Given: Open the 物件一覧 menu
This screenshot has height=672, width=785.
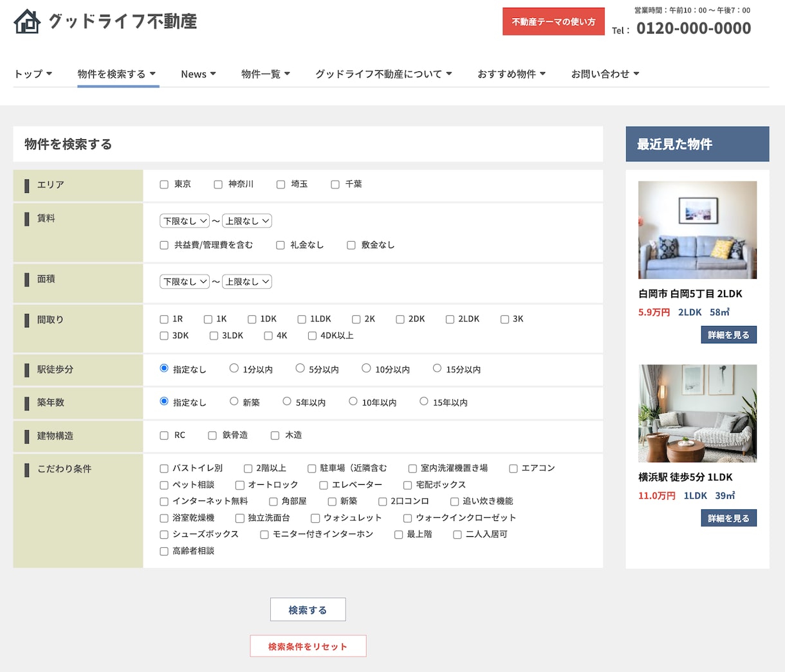Looking at the screenshot, I should tap(266, 74).
